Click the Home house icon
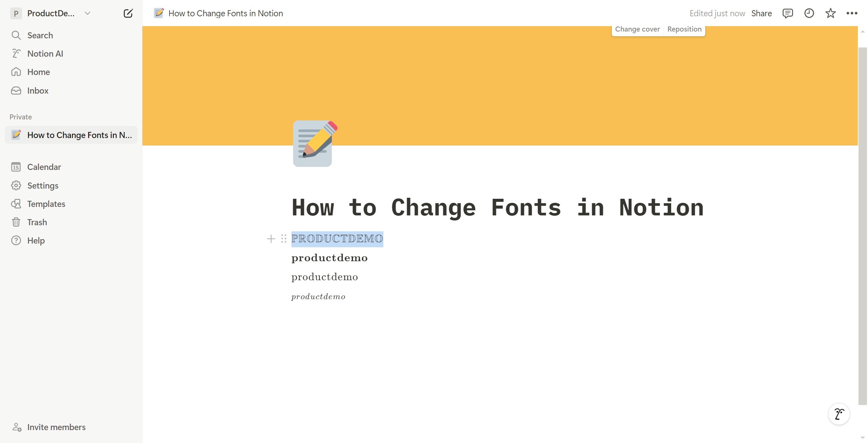Viewport: 868px width, 443px height. (16, 72)
